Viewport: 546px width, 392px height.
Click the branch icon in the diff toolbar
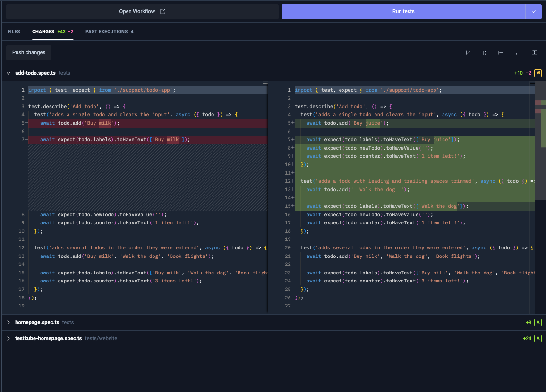pyautogui.click(x=468, y=52)
